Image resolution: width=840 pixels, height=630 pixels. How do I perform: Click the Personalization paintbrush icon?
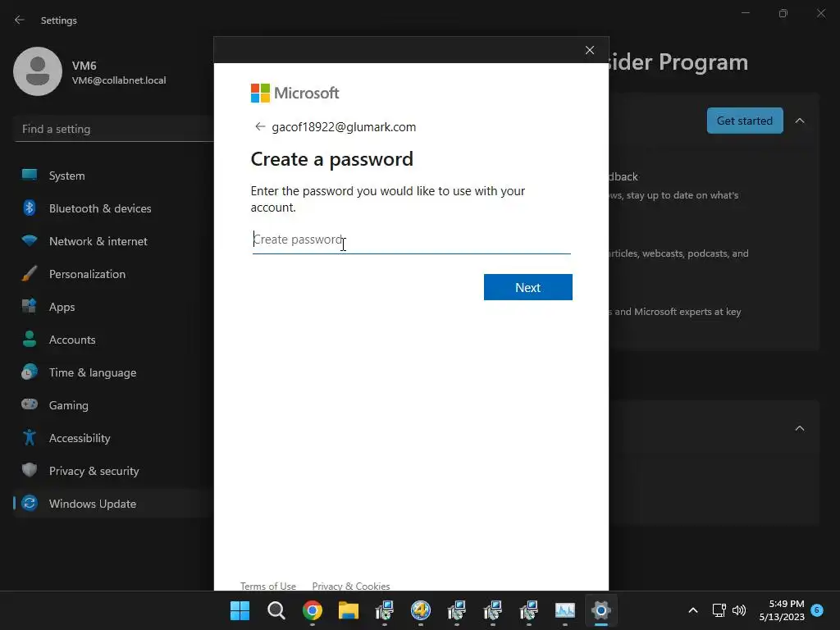pos(30,273)
